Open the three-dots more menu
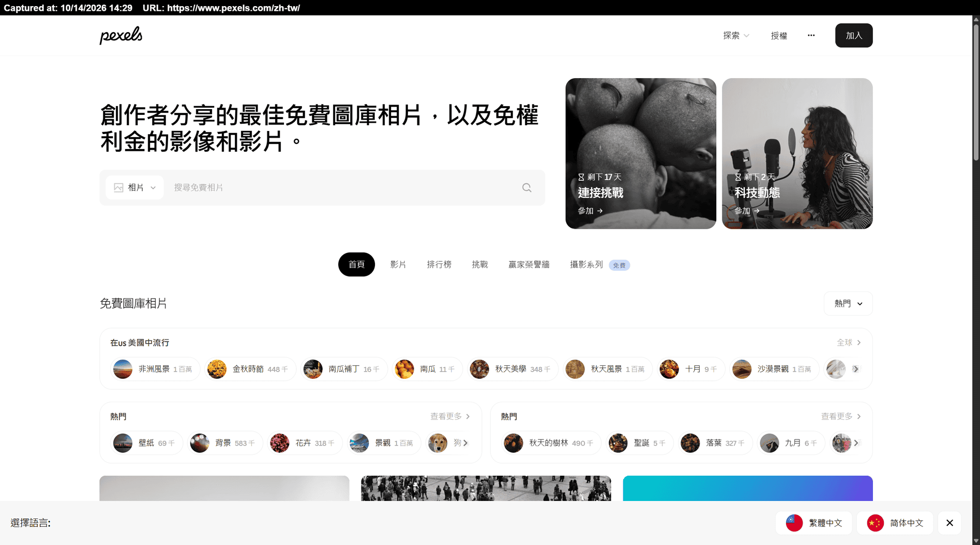980x545 pixels. coord(811,35)
